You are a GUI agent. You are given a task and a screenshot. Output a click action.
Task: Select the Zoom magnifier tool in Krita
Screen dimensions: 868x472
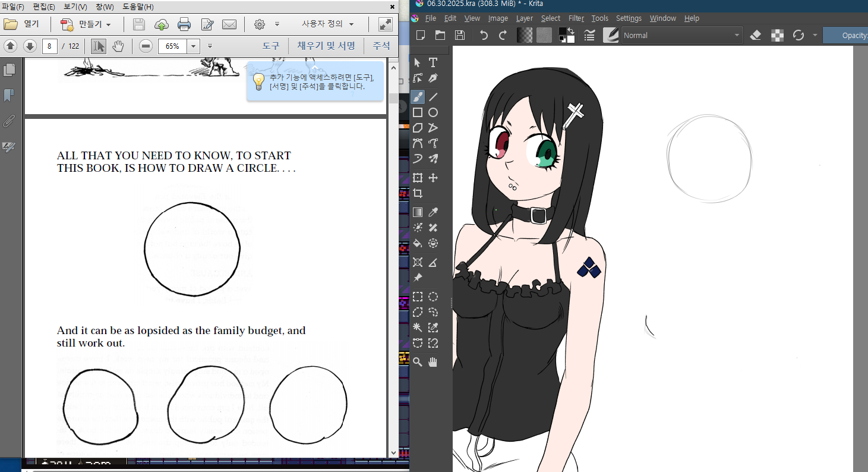click(418, 362)
